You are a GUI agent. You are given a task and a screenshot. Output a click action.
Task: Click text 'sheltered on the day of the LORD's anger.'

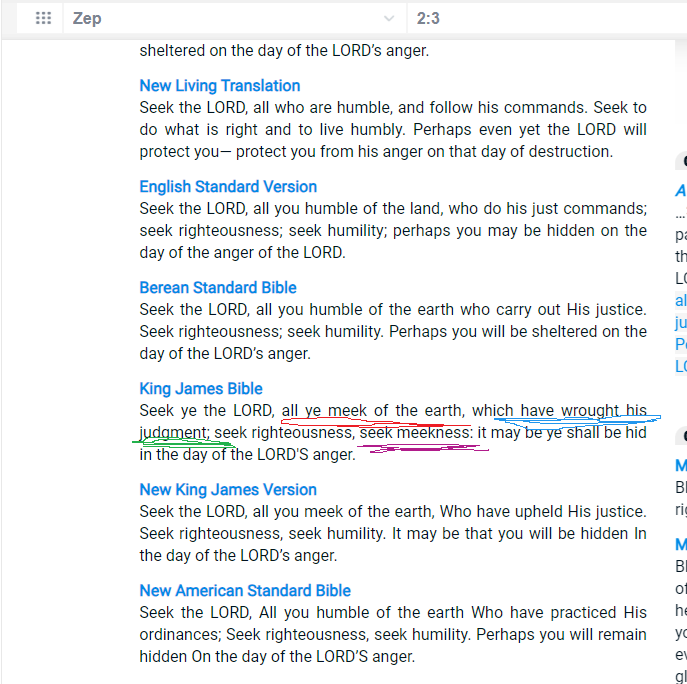pyautogui.click(x=284, y=50)
